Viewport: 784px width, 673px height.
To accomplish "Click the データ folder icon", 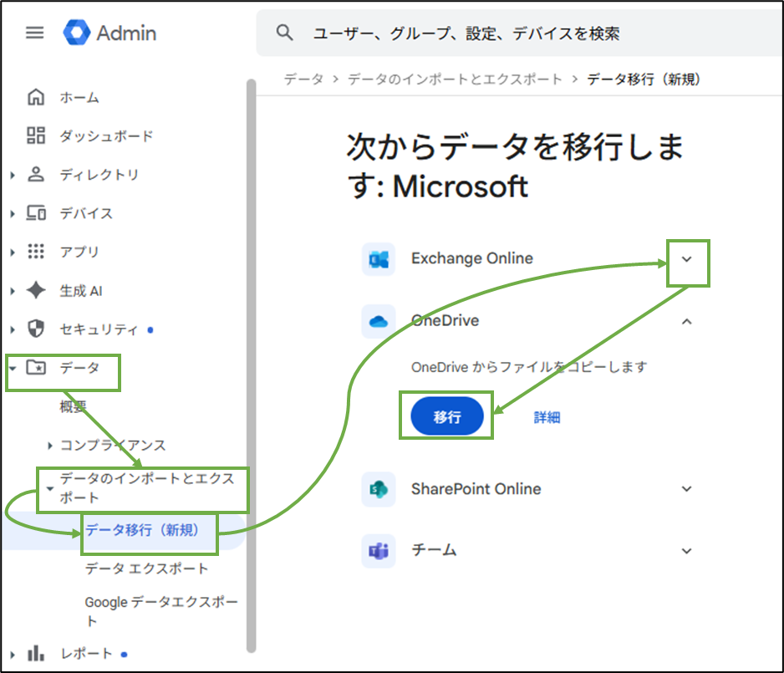I will pyautogui.click(x=35, y=368).
